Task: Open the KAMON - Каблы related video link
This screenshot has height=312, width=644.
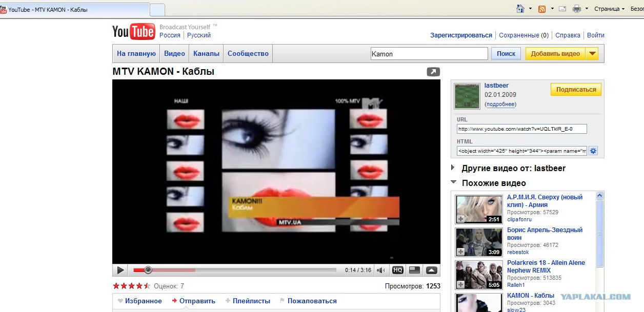Action: 531,296
